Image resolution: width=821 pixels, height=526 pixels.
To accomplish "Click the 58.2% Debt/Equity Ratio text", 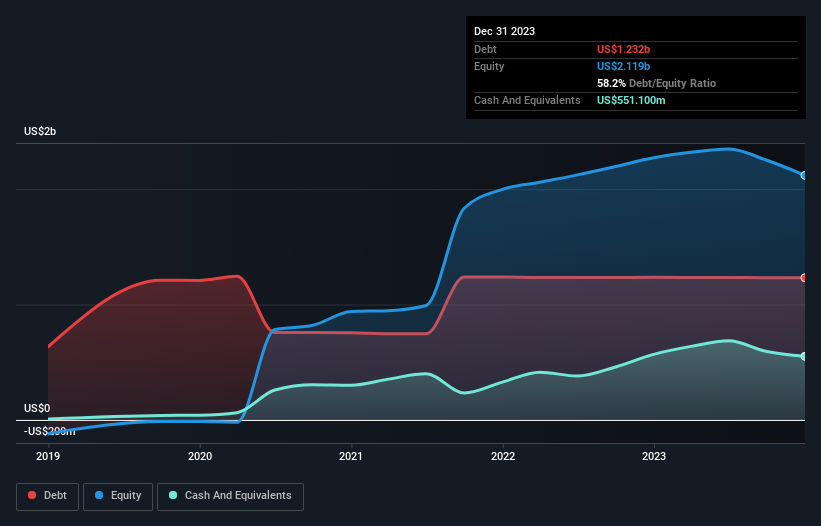I will 656,83.
